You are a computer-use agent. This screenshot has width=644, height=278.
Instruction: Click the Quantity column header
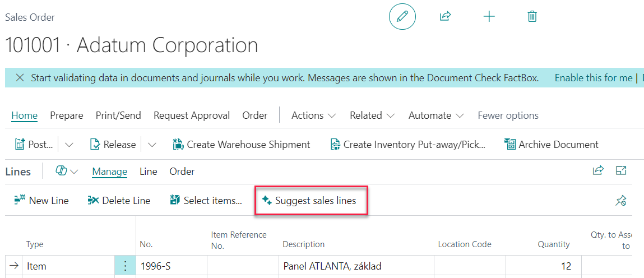point(554,244)
